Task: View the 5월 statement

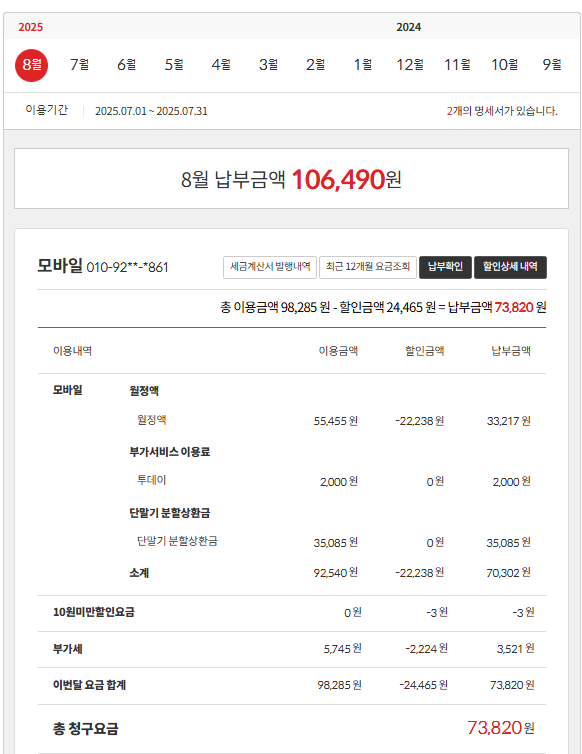Action: 174,64
